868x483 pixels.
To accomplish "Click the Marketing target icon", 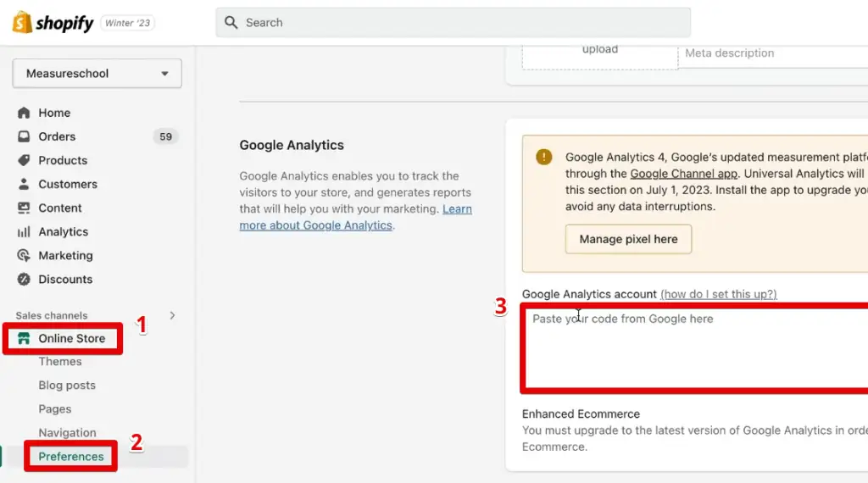I will [x=24, y=255].
